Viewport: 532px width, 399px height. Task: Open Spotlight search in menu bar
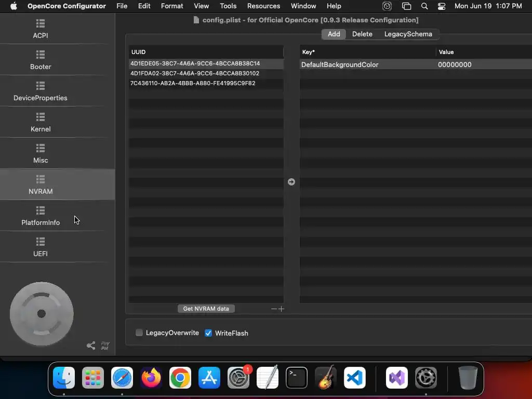tap(424, 6)
